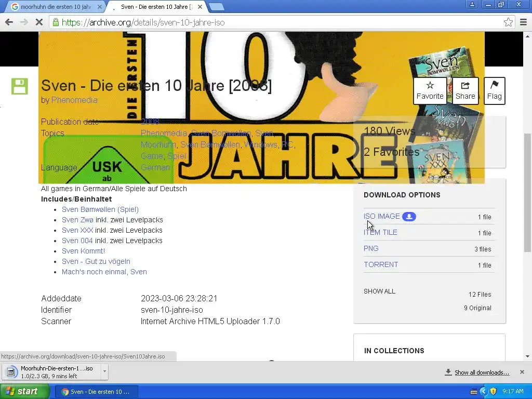
Task: Click the green floppy disk icon
Action: (x=20, y=86)
